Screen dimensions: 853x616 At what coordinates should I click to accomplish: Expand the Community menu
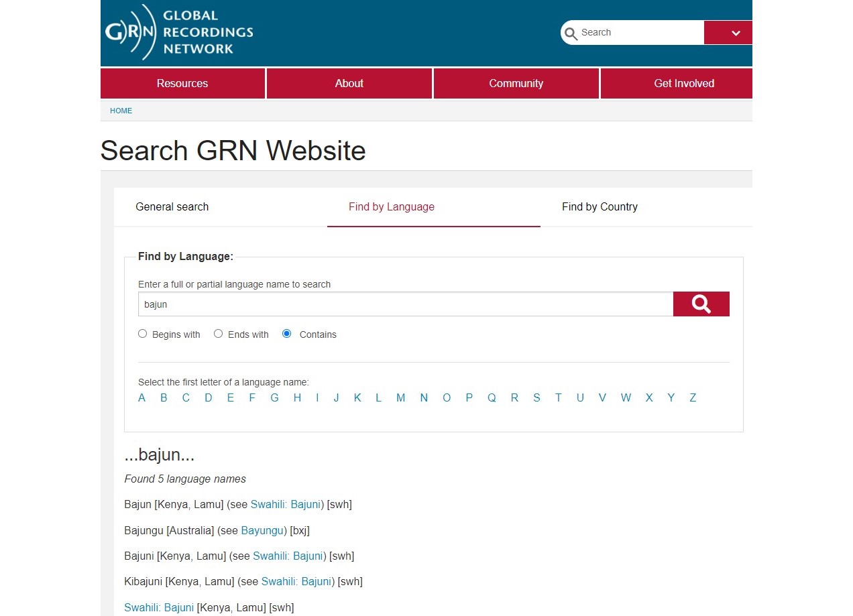tap(516, 84)
